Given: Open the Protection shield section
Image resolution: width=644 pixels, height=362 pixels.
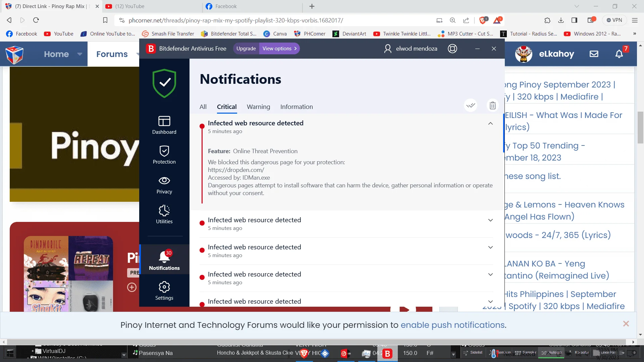Looking at the screenshot, I should click(x=164, y=155).
